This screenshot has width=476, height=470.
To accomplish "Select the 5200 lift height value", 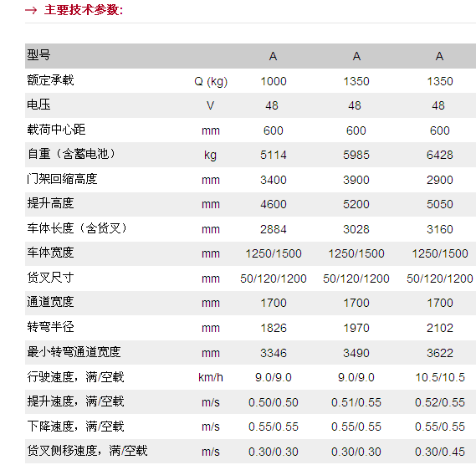I will point(356,204).
